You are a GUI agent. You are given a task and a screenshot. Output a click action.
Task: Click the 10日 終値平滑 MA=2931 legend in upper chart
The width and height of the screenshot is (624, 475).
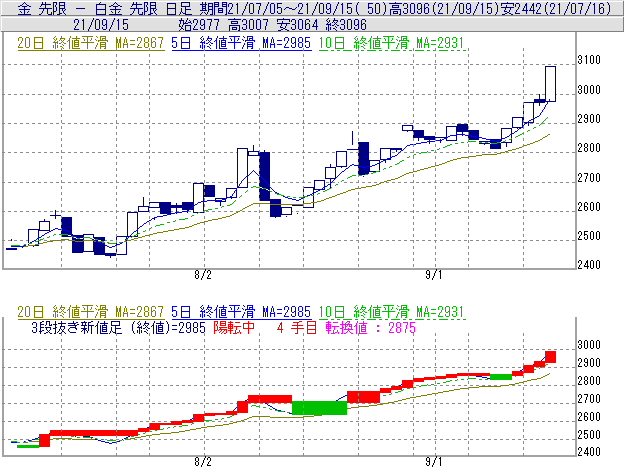point(392,43)
